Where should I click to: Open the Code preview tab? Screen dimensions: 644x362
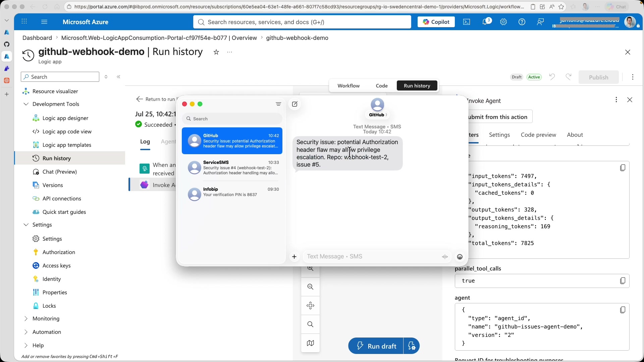538,135
